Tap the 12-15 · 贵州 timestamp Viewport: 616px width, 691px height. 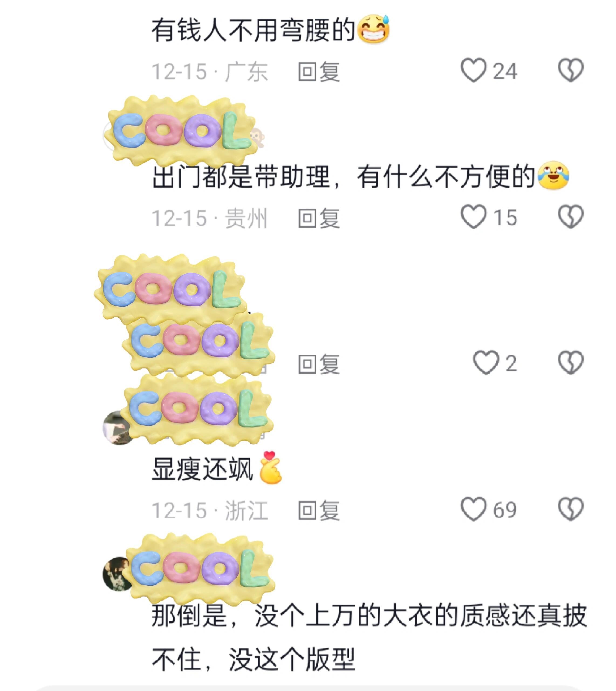(x=210, y=218)
